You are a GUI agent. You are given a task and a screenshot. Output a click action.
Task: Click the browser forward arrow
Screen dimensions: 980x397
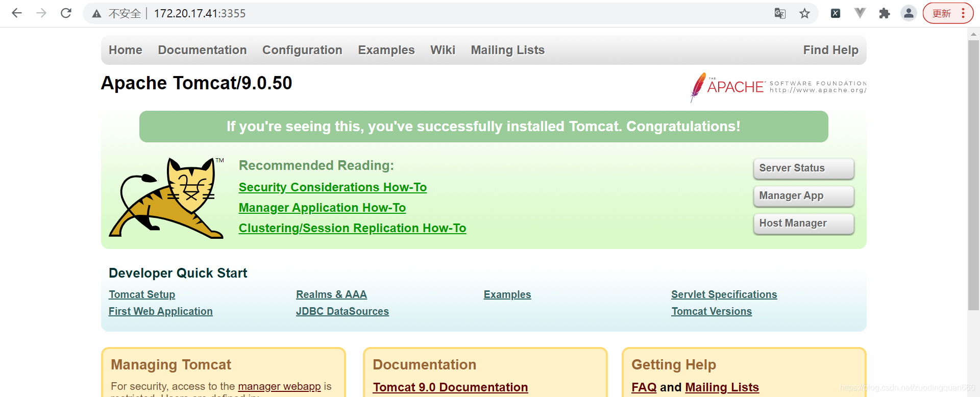click(x=41, y=13)
